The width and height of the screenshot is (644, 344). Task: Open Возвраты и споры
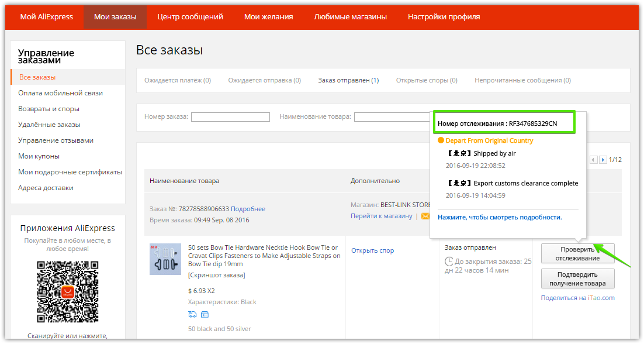pos(49,109)
